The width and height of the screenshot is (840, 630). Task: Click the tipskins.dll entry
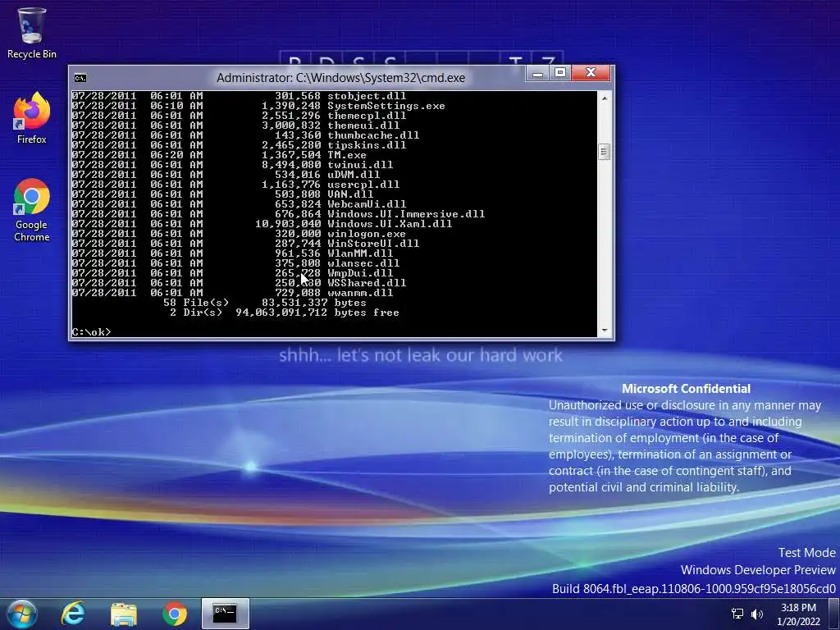[x=367, y=145]
